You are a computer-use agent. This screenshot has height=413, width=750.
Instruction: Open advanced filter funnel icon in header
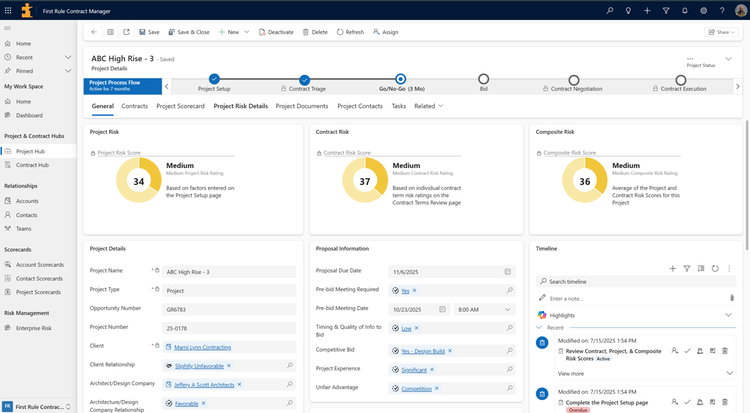(x=666, y=11)
